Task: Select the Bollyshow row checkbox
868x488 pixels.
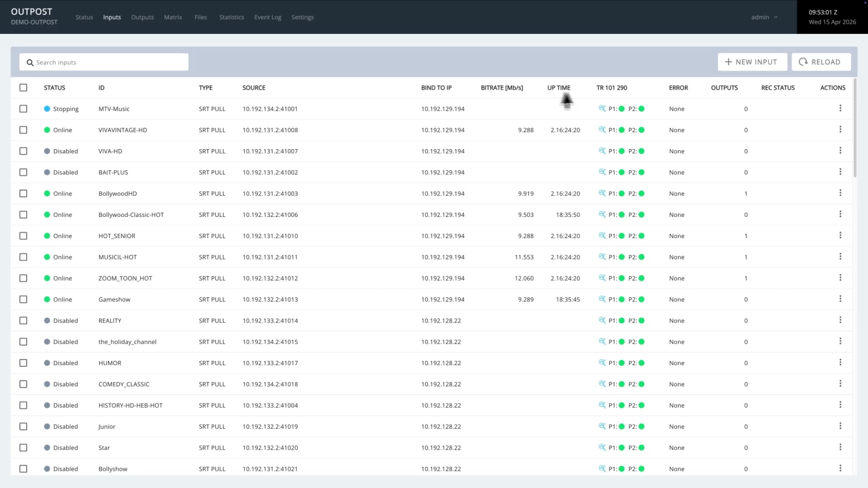Action: pos(24,469)
